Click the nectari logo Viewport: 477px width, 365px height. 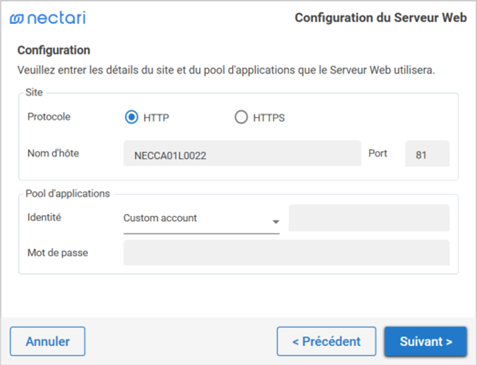(x=48, y=18)
